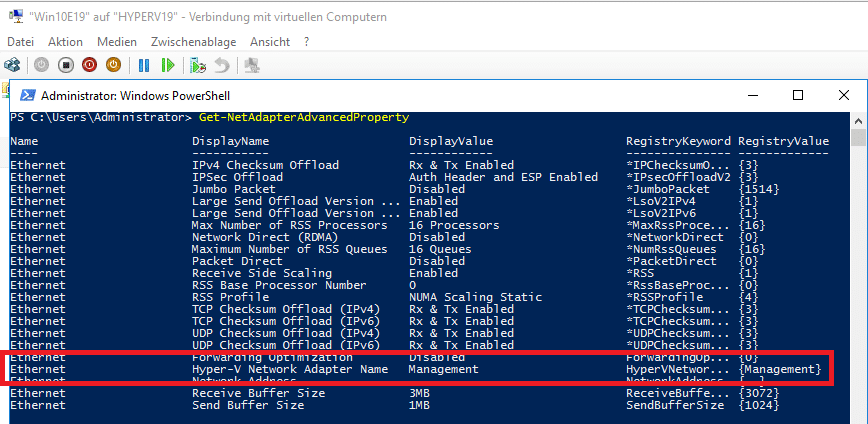
Task: Click 'IPSec Offload' display name
Action: coord(237,177)
